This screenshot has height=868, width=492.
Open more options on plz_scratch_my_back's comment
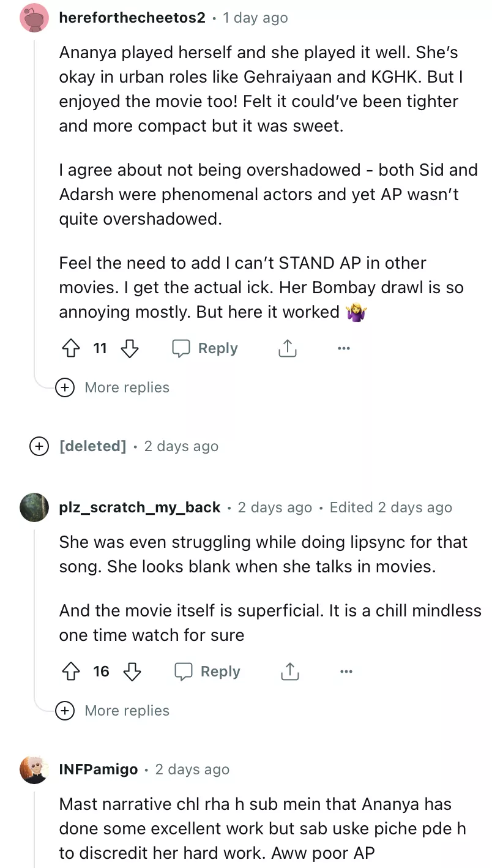tap(346, 672)
